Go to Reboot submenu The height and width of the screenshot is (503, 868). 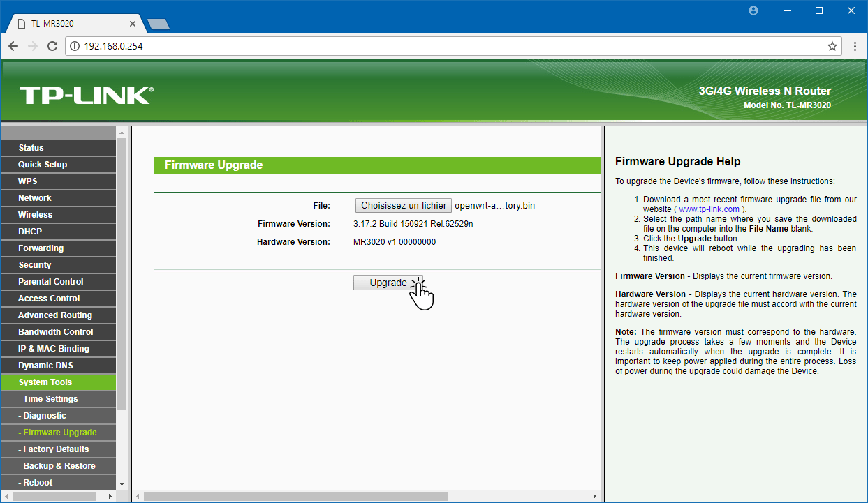tap(58, 483)
